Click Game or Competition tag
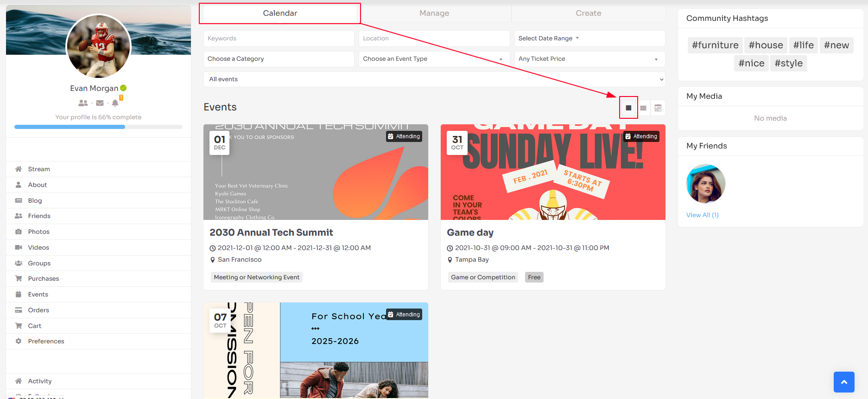 click(483, 277)
